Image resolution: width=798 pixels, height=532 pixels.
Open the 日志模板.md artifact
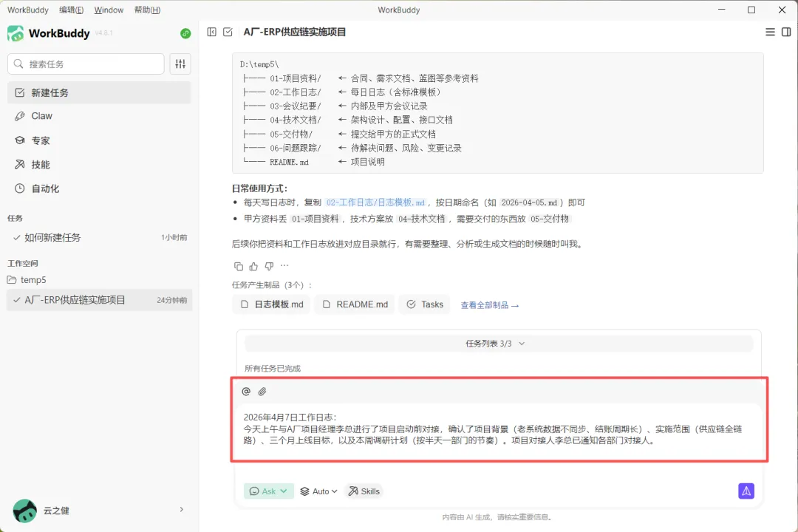[272, 304]
